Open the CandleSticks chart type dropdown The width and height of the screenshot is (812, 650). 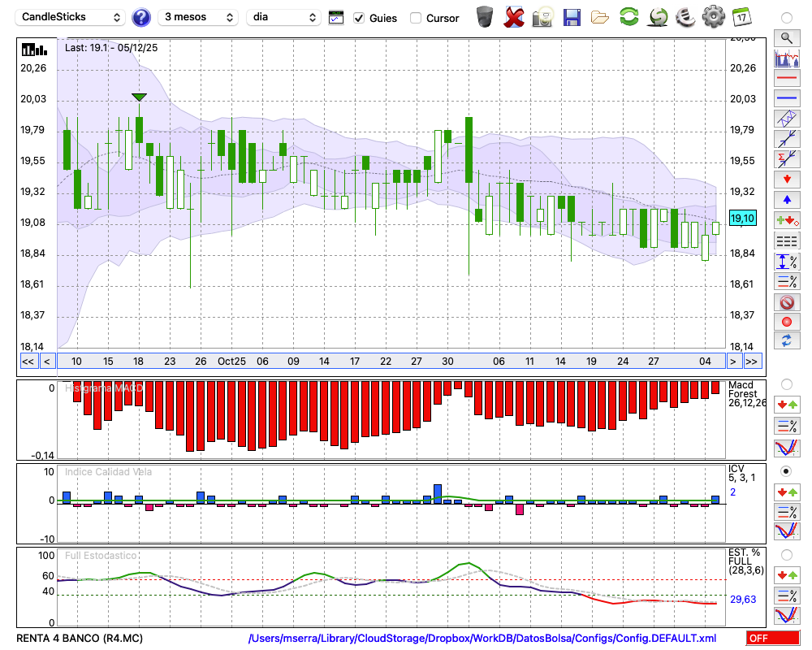[71, 17]
